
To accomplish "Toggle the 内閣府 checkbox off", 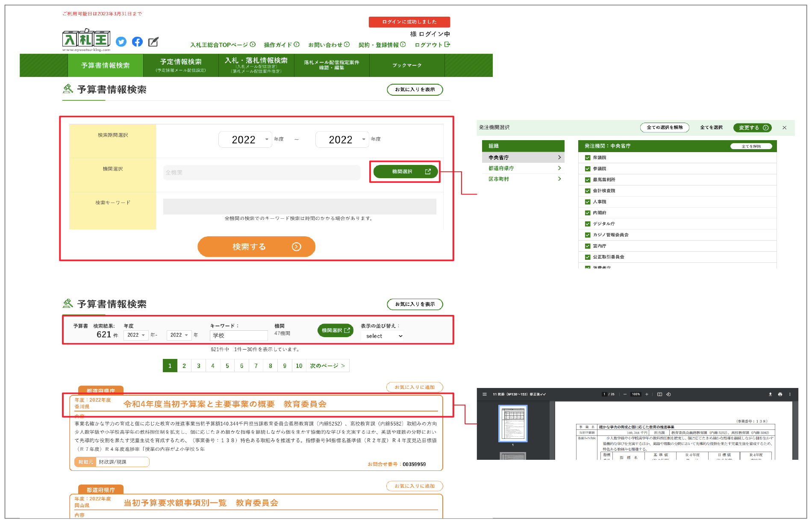I will tap(588, 212).
